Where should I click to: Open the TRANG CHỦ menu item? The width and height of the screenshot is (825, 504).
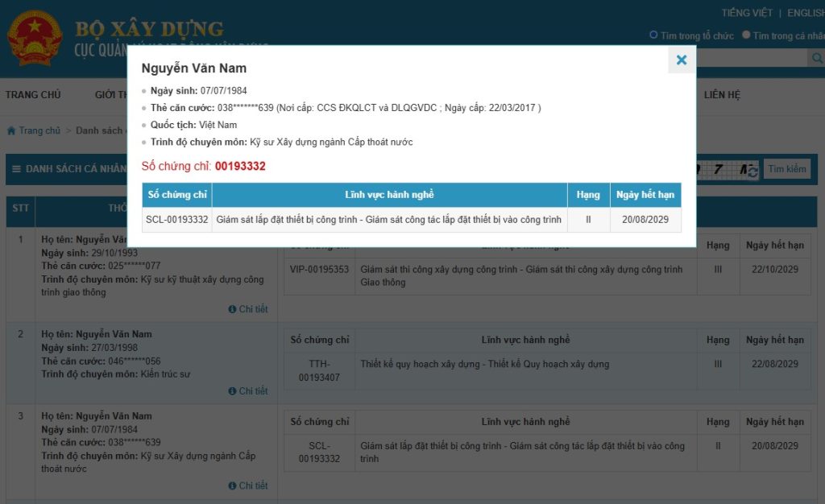33,95
